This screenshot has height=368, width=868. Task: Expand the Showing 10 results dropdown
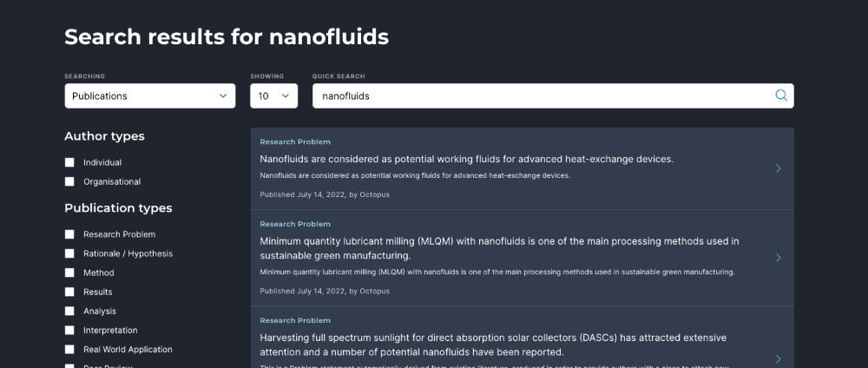click(x=274, y=95)
